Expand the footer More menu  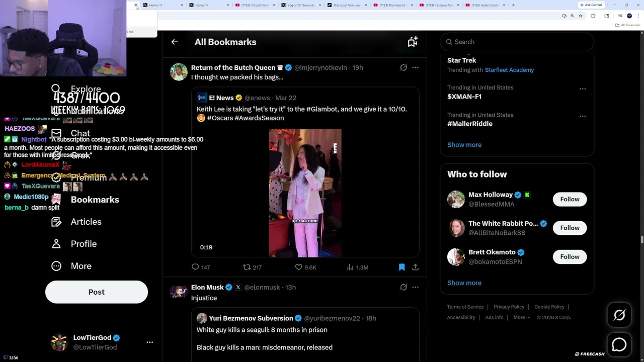coord(522,317)
